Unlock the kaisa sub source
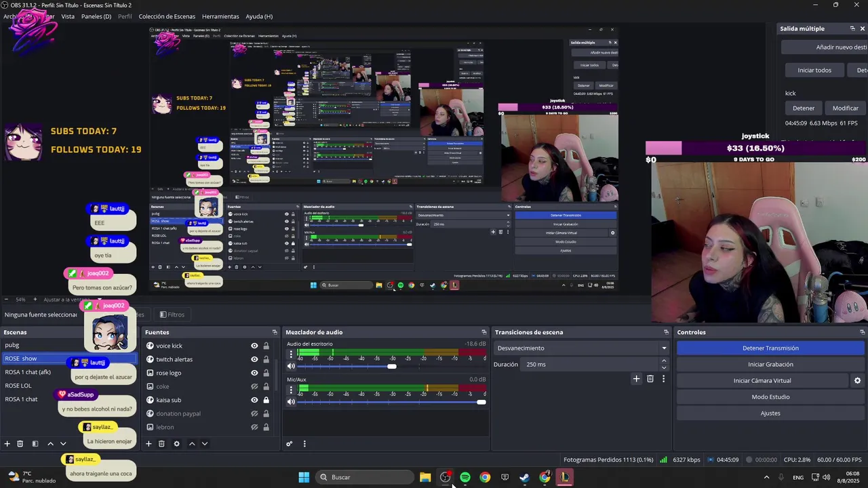 click(266, 400)
